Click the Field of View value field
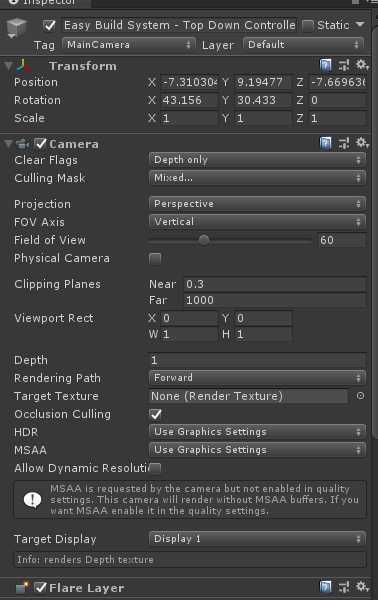The width and height of the screenshot is (378, 600). pyautogui.click(x=342, y=240)
